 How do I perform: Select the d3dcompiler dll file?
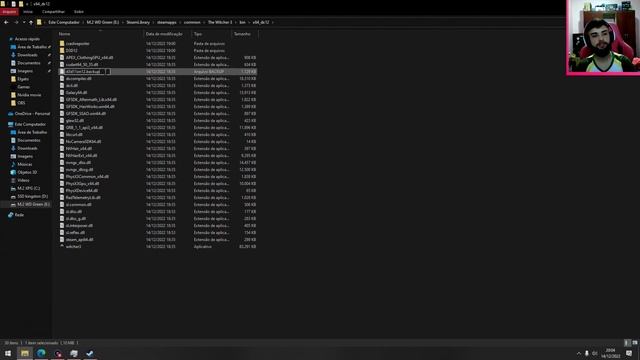[x=79, y=78]
